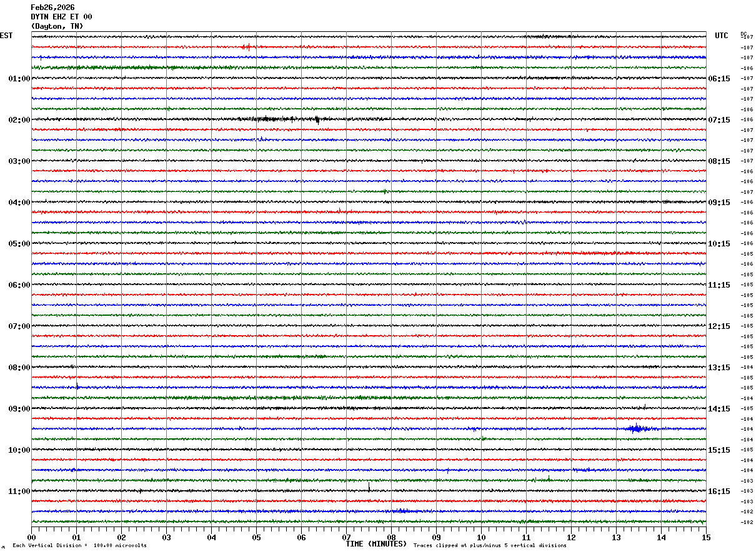Click the (Dayton, TN) location label
The width and height of the screenshot is (756, 554).
(57, 26)
